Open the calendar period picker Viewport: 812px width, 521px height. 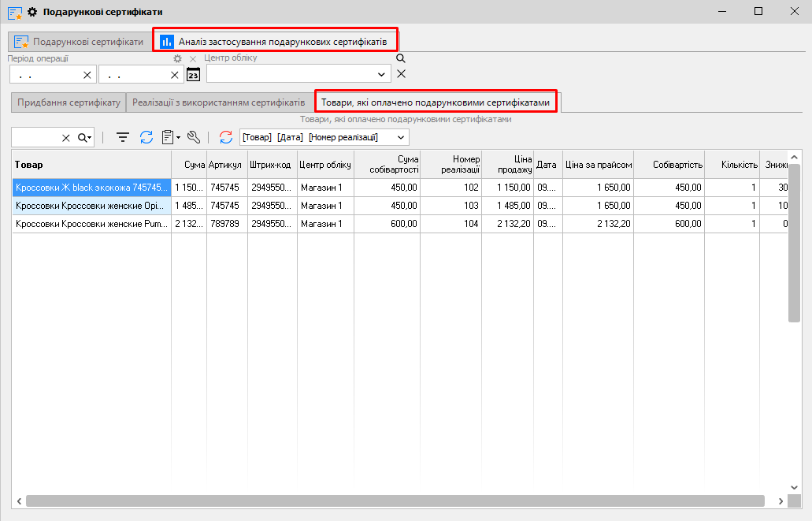[193, 75]
